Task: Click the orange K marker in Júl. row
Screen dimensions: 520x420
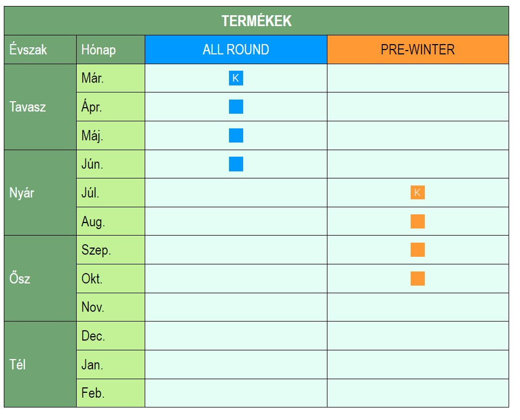Action: tap(417, 193)
